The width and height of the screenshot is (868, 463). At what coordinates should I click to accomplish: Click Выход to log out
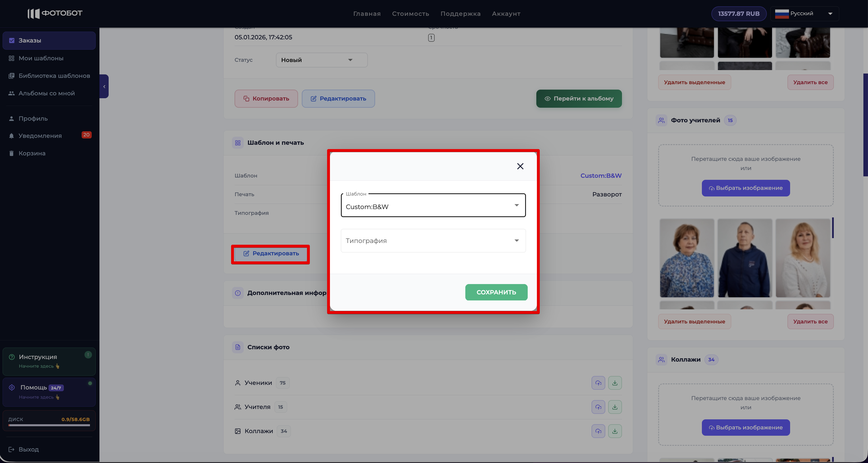click(29, 450)
